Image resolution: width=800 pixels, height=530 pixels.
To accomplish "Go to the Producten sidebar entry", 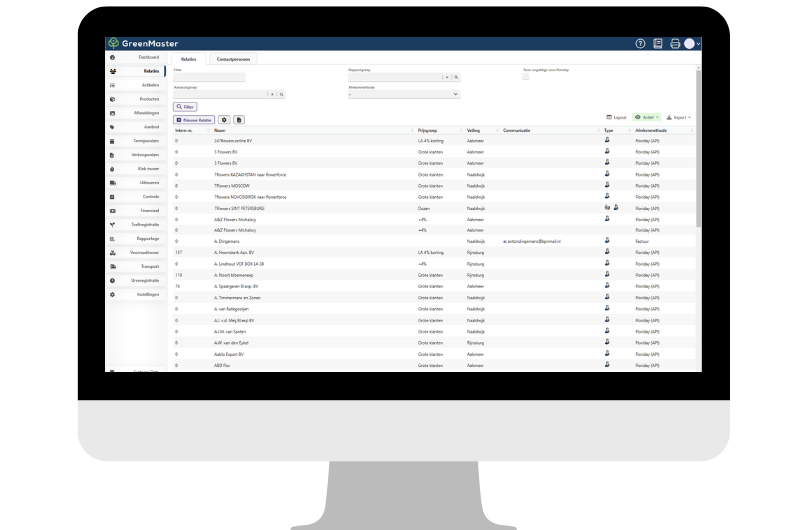I will pyautogui.click(x=136, y=99).
